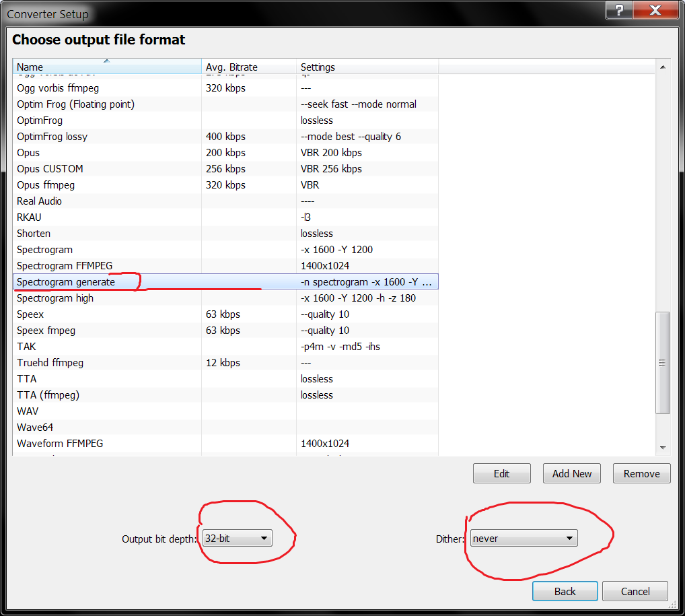Open the Output bit depth dropdown
685x616 pixels.
tap(238, 538)
